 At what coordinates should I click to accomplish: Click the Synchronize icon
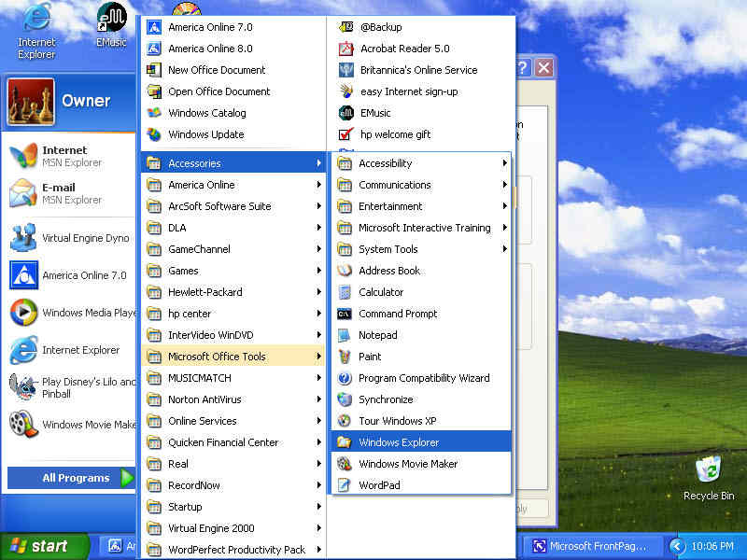[345, 399]
